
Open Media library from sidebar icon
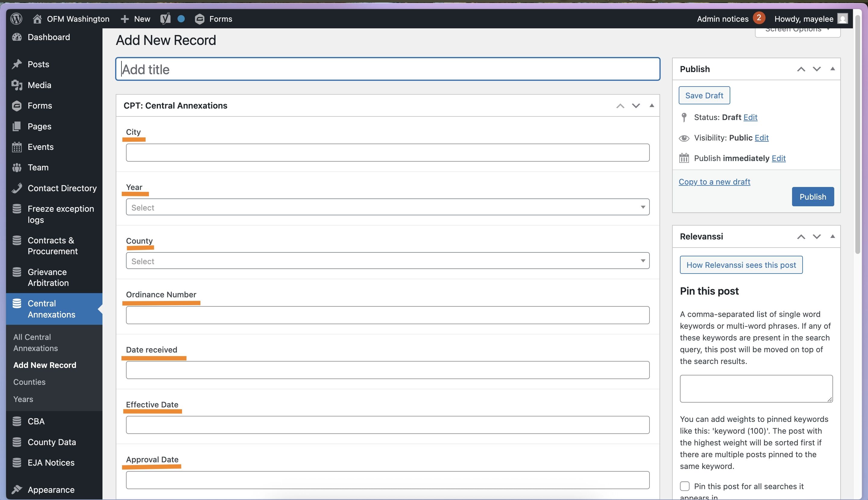click(x=17, y=85)
